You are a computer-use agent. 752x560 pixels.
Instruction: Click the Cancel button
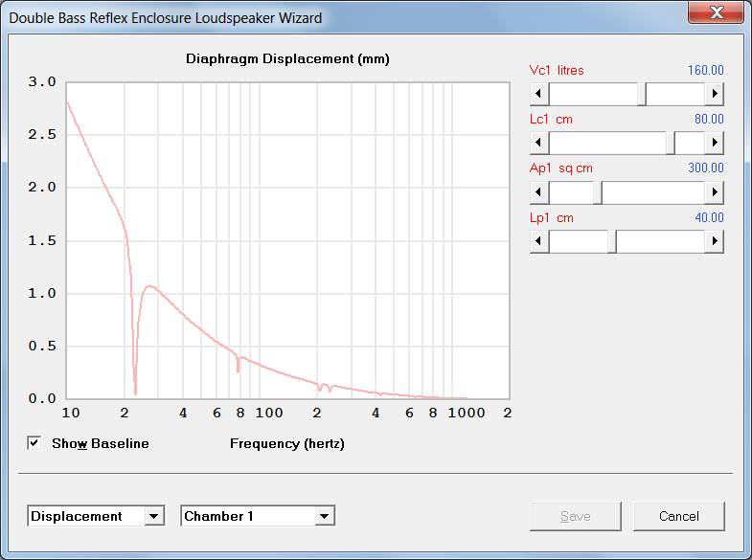coord(678,516)
